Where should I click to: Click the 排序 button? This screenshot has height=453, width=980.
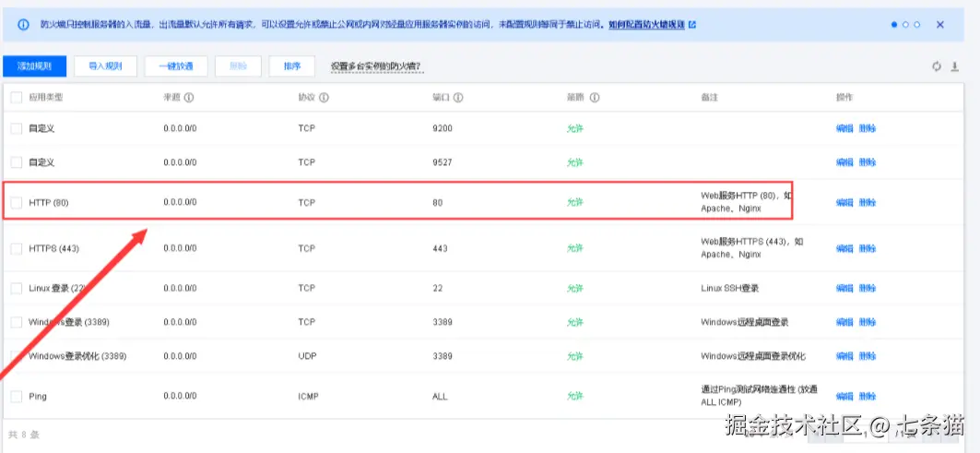click(x=292, y=66)
